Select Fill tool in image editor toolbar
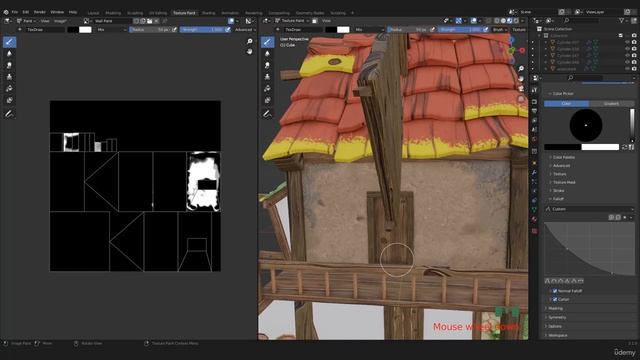 9,89
